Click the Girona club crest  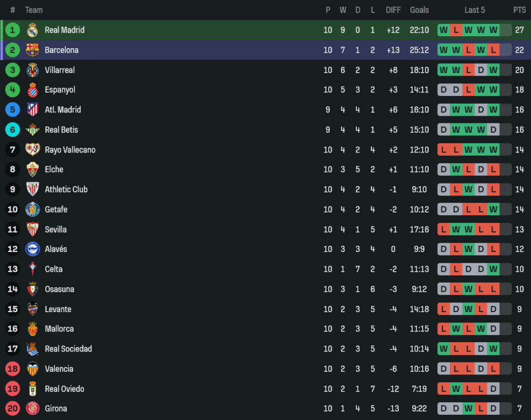(33, 409)
